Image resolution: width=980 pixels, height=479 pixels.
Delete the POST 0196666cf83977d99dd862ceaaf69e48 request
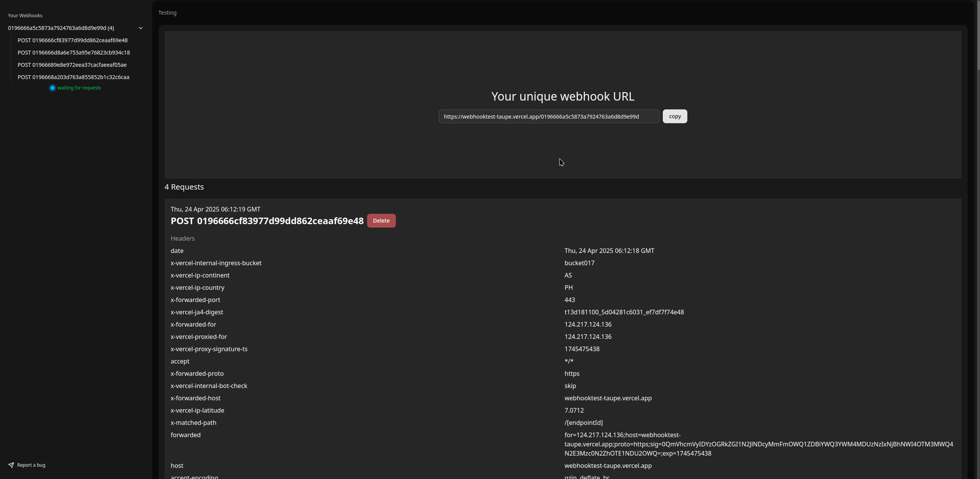point(381,221)
